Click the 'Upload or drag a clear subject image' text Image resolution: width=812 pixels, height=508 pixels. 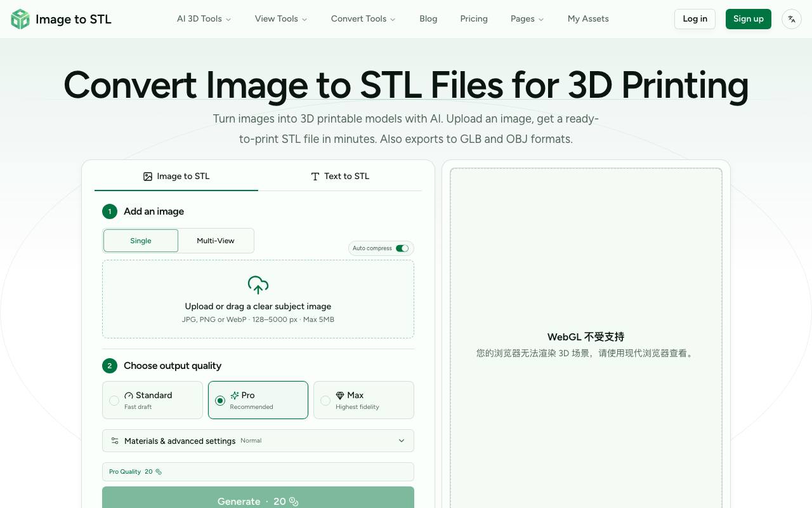(258, 306)
